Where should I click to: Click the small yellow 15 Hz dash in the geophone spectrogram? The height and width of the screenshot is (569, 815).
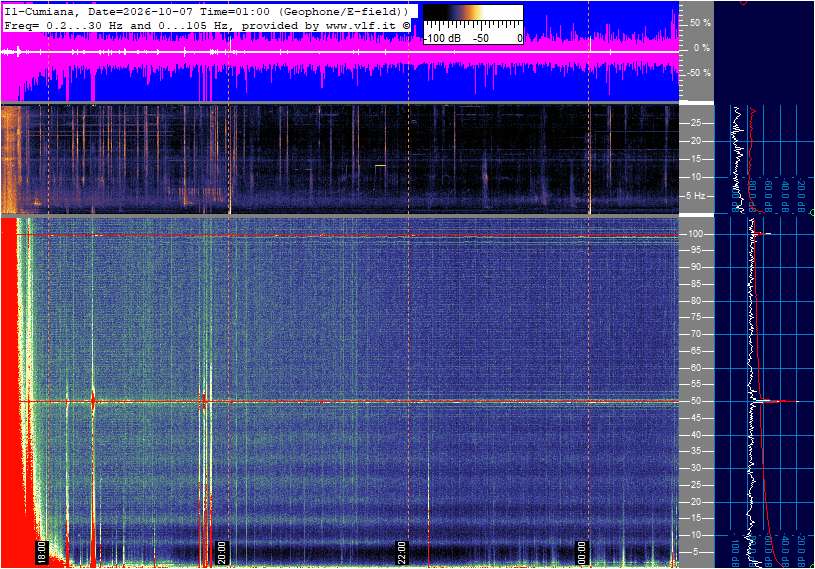click(380, 166)
